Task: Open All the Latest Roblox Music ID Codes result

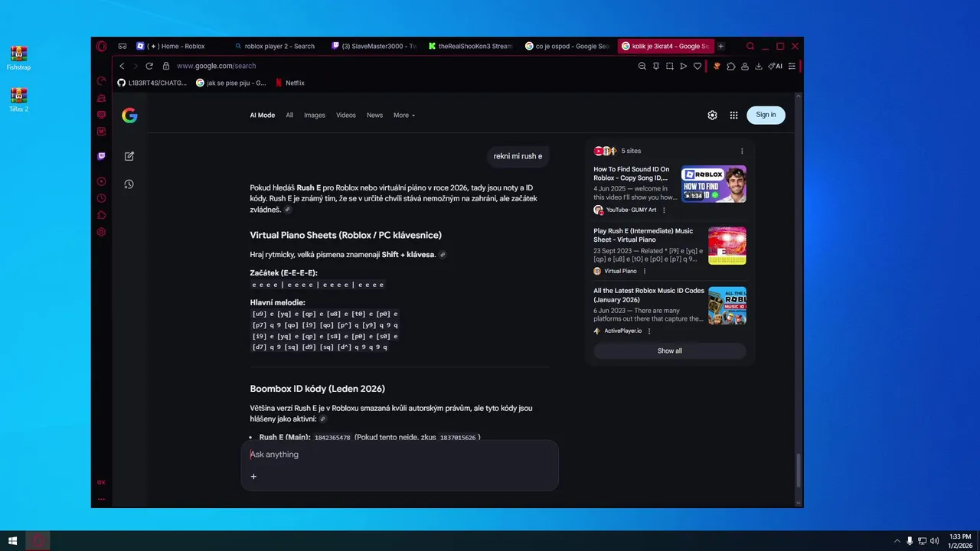Action: (648, 295)
